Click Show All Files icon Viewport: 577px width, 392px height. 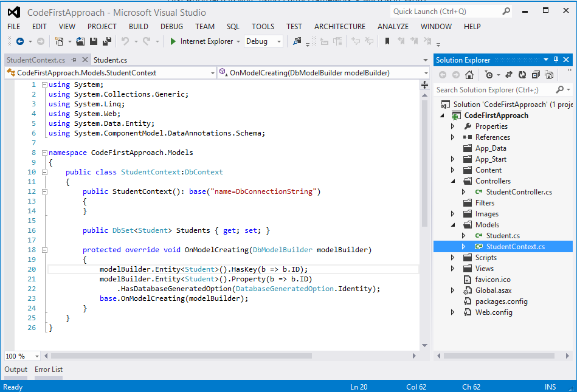point(549,75)
